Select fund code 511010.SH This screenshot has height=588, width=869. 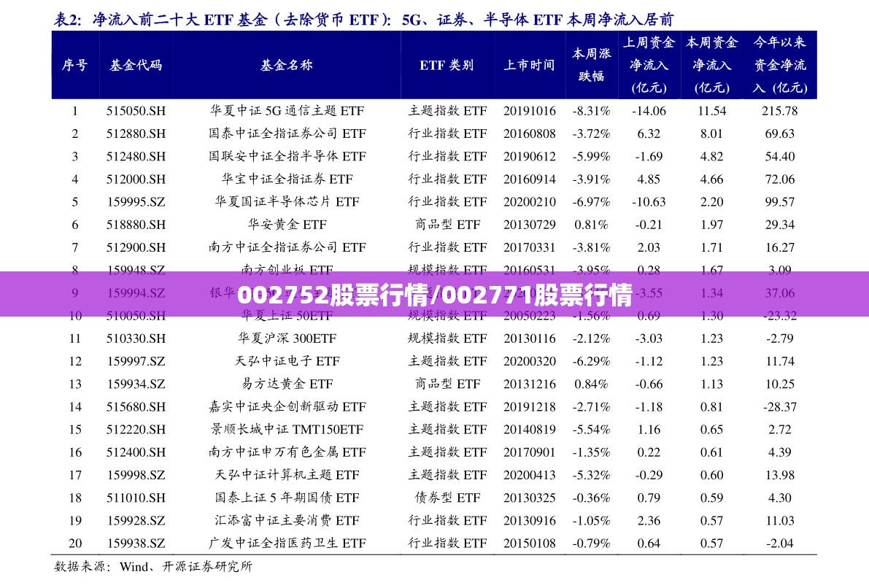click(x=136, y=498)
